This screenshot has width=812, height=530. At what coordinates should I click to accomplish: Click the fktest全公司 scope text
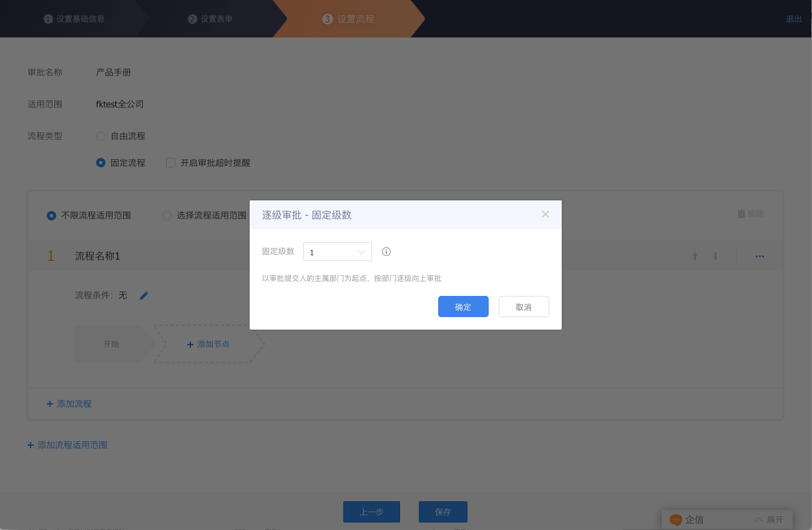pyautogui.click(x=120, y=104)
